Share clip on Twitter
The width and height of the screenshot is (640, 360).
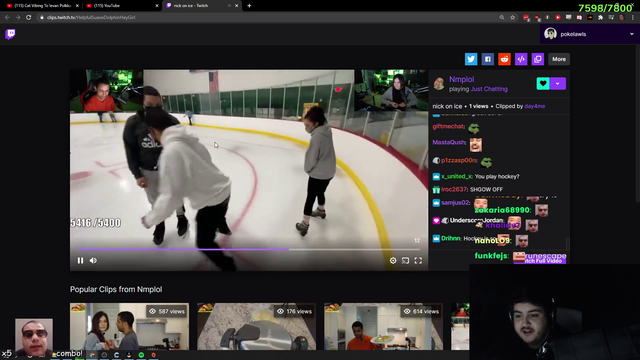point(471,59)
